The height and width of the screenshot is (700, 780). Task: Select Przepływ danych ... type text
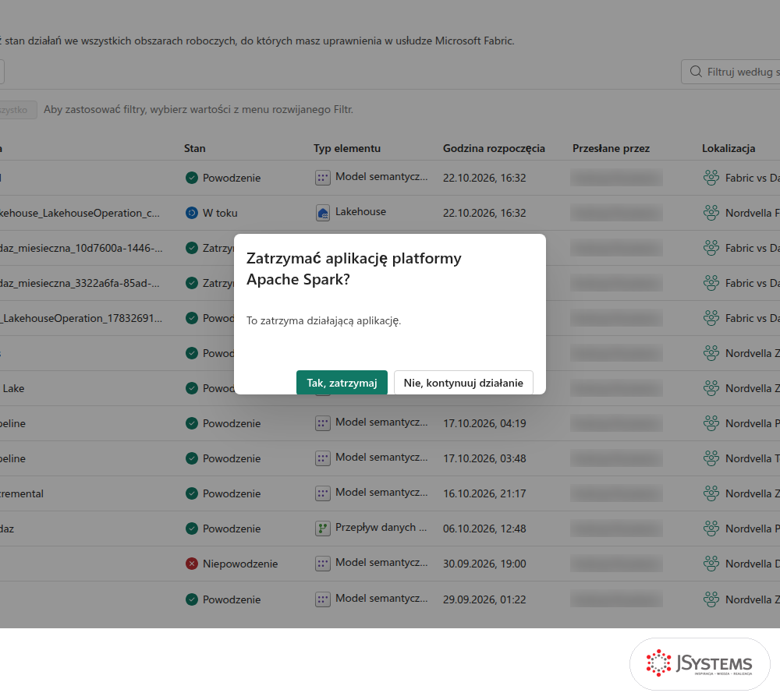(x=381, y=528)
